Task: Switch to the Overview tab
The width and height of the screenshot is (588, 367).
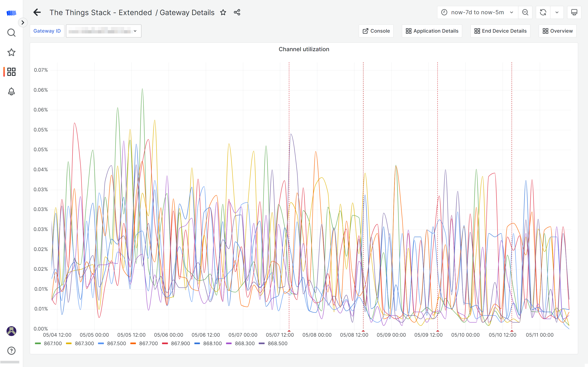Action: [558, 31]
